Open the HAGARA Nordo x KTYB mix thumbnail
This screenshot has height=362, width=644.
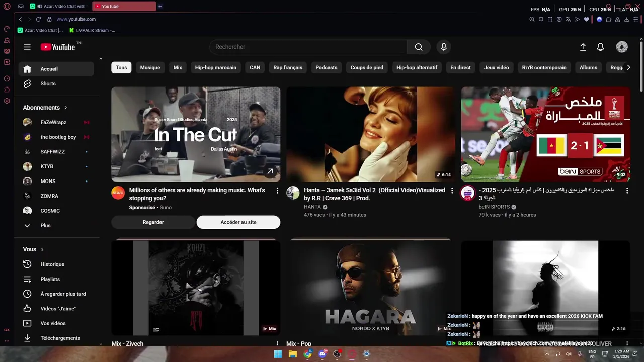click(x=371, y=287)
